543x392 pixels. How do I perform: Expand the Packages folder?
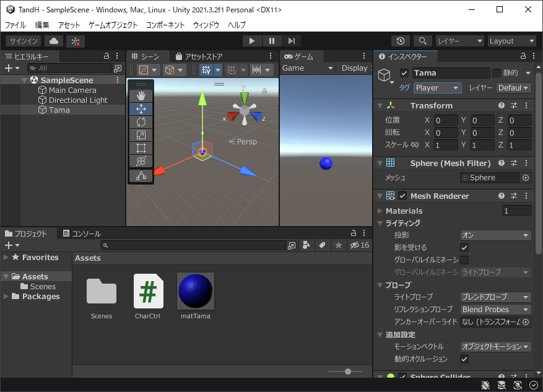[6, 297]
